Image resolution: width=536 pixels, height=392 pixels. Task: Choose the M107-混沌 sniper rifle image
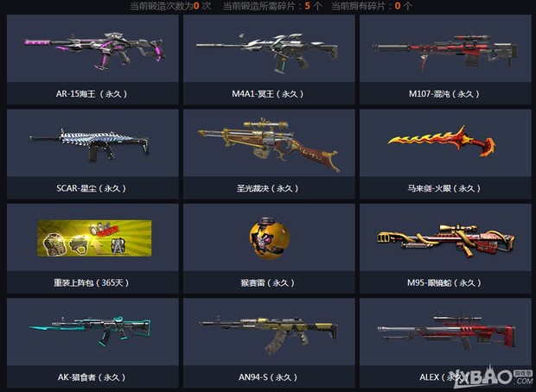coord(445,51)
